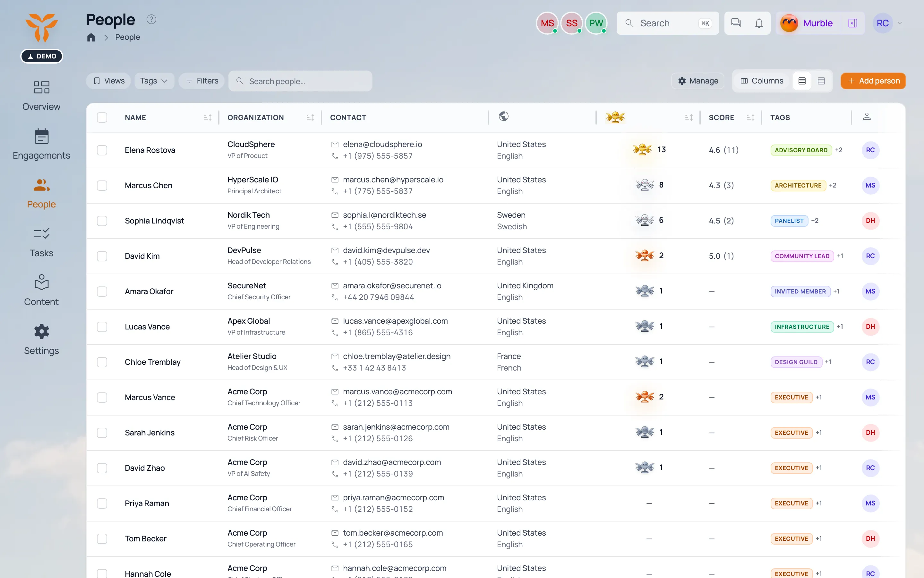Image resolution: width=924 pixels, height=578 pixels.
Task: Sort by the Name column
Action: pyautogui.click(x=207, y=117)
